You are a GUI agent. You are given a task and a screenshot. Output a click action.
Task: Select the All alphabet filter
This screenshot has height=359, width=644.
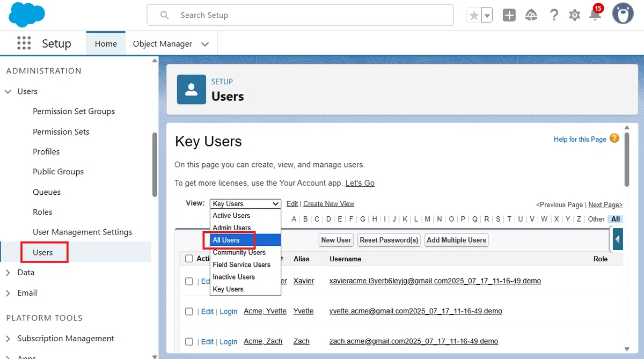coord(616,219)
